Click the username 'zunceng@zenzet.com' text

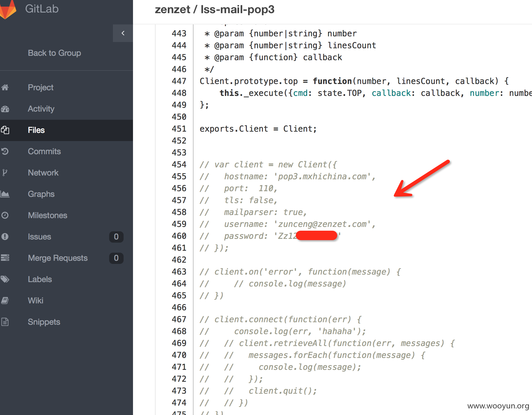pyautogui.click(x=322, y=224)
